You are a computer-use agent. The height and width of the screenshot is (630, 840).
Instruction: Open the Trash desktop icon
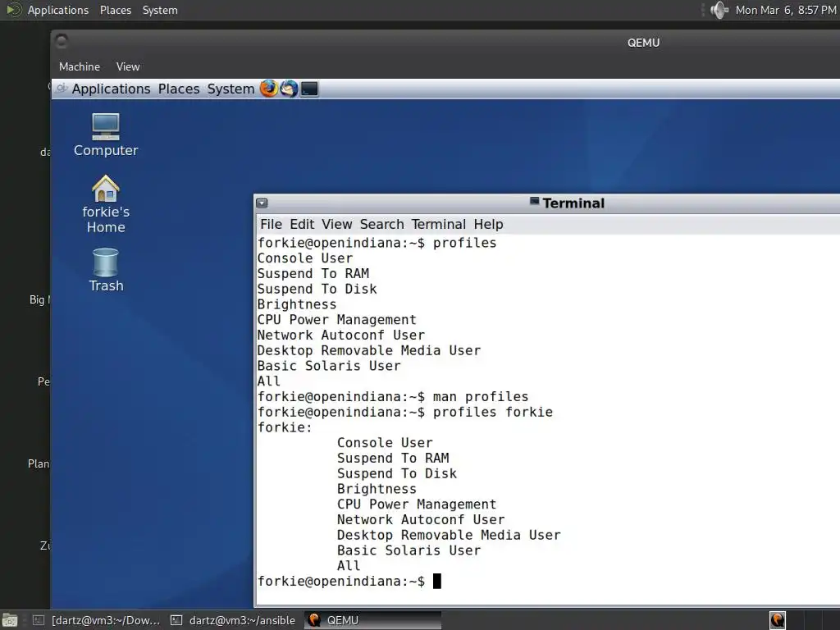click(x=106, y=270)
